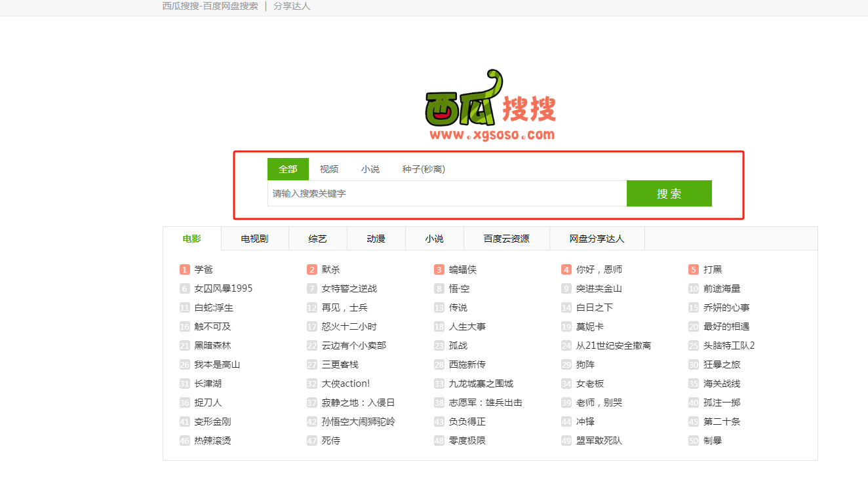This screenshot has width=868, height=491.
Task: Open the movie link 白蛇:浮生
Action: pyautogui.click(x=214, y=307)
